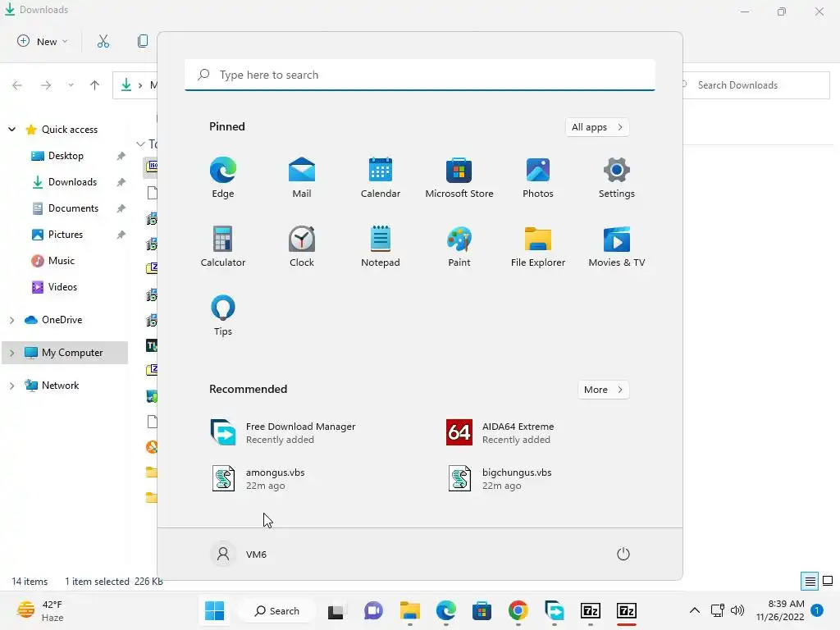Launch Movies & TV app
This screenshot has height=630, width=840.
[x=617, y=246]
